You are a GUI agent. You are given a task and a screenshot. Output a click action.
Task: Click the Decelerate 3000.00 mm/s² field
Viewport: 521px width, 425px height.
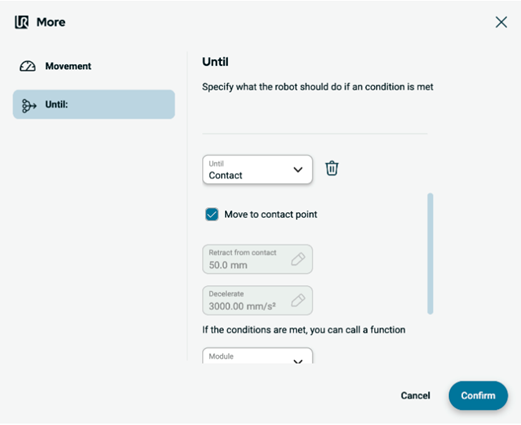tap(257, 300)
